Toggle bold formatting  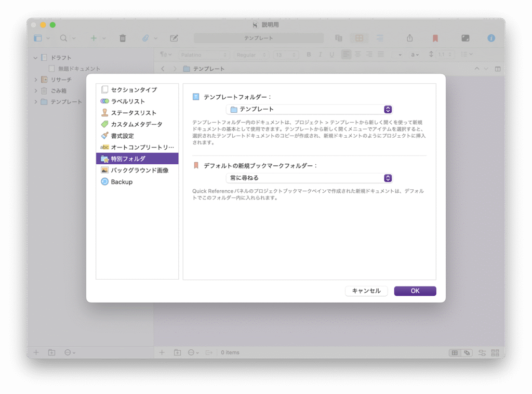(309, 54)
